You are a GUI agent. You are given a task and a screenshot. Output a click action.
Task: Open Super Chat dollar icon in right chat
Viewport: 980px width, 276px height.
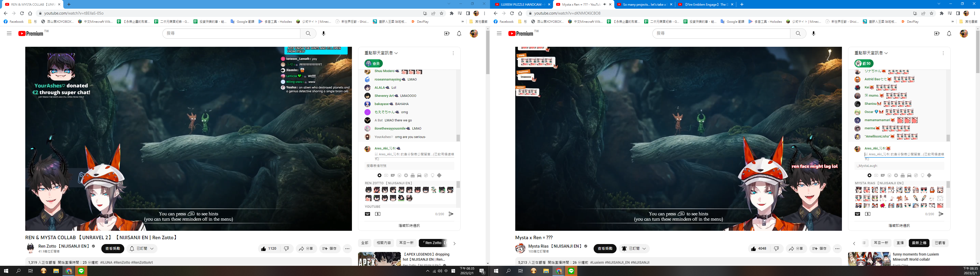pyautogui.click(x=868, y=214)
